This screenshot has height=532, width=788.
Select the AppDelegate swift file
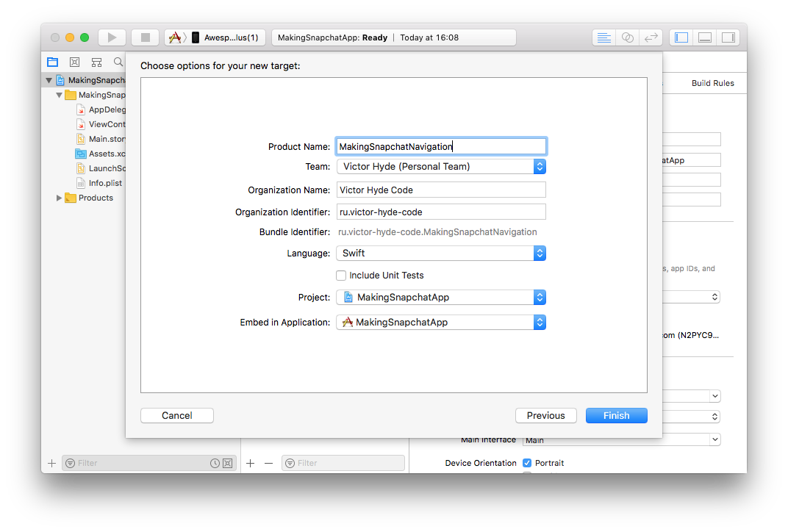click(x=101, y=109)
